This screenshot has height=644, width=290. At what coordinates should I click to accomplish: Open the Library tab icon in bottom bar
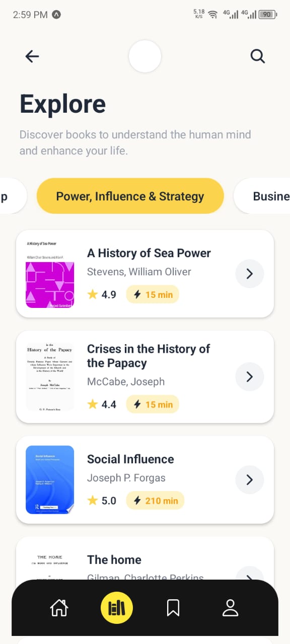116,608
